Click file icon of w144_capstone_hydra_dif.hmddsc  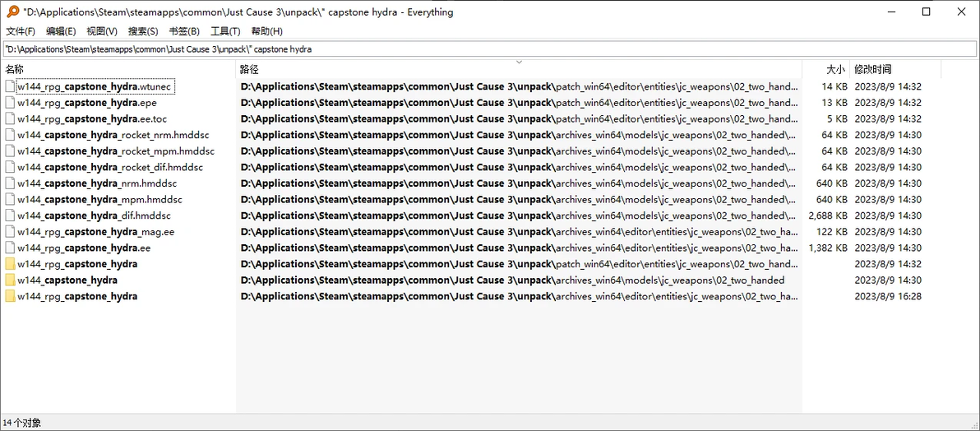point(11,215)
